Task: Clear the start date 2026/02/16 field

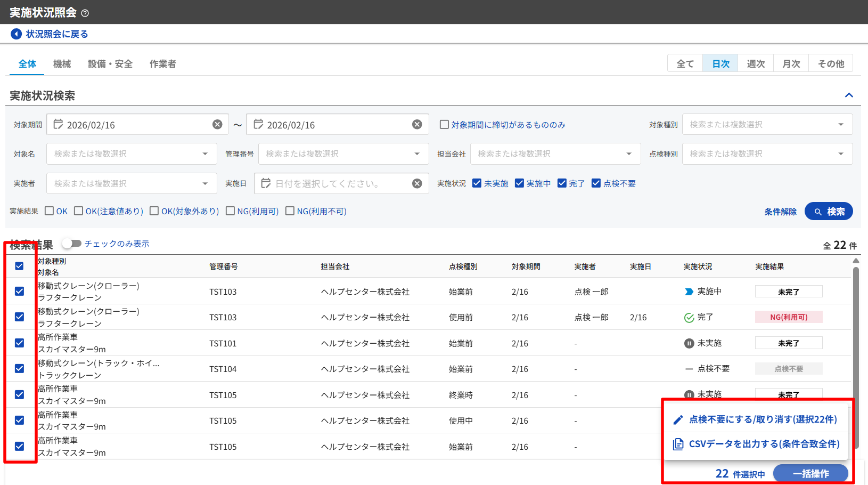Action: tap(217, 124)
